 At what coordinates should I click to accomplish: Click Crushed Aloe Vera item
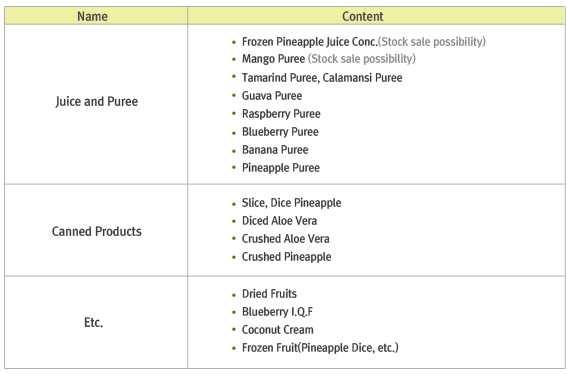pos(286,239)
